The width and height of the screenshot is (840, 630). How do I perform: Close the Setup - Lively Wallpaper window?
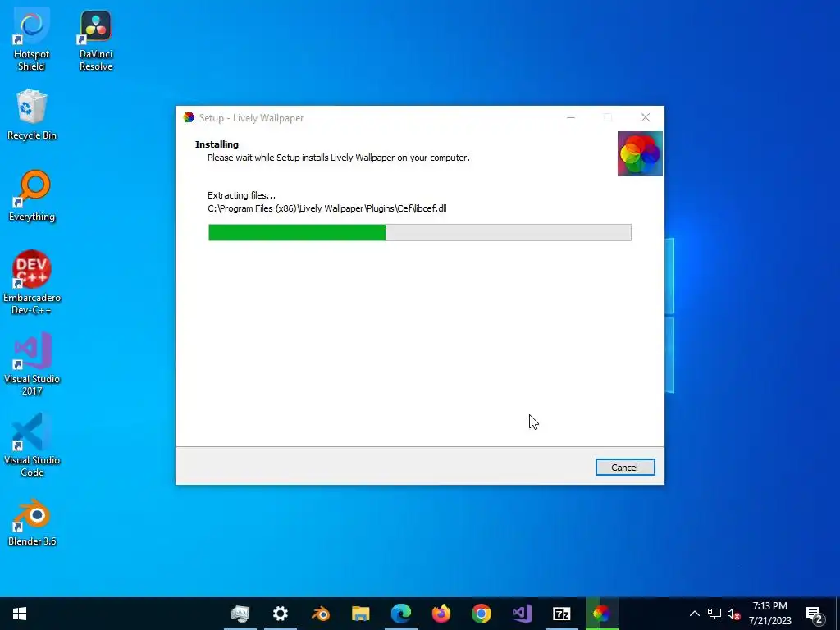coord(645,118)
